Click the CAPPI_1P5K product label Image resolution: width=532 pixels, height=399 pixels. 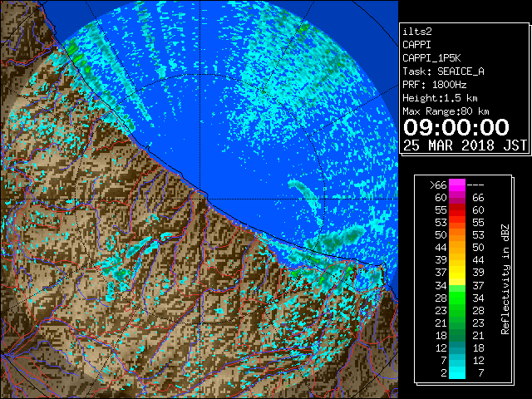[x=431, y=58]
